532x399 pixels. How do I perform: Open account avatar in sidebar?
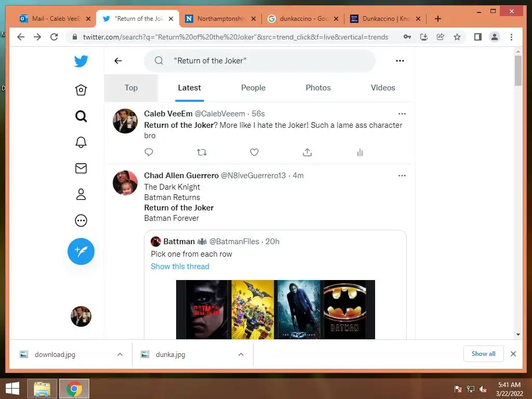tap(81, 316)
